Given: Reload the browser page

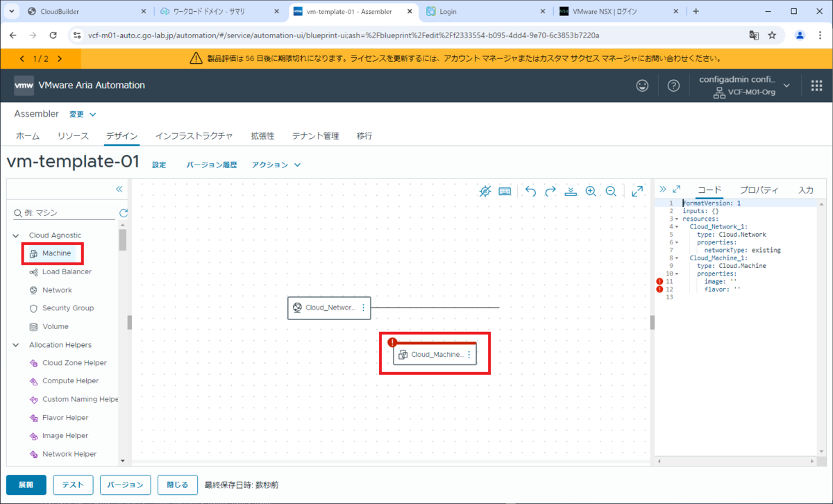Looking at the screenshot, I should [x=53, y=35].
